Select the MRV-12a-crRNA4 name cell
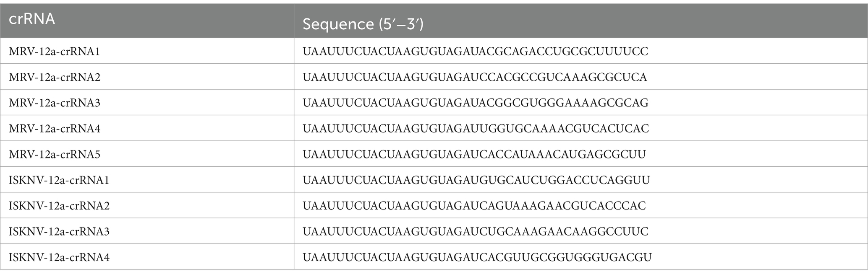The width and height of the screenshot is (868, 277). [x=147, y=128]
